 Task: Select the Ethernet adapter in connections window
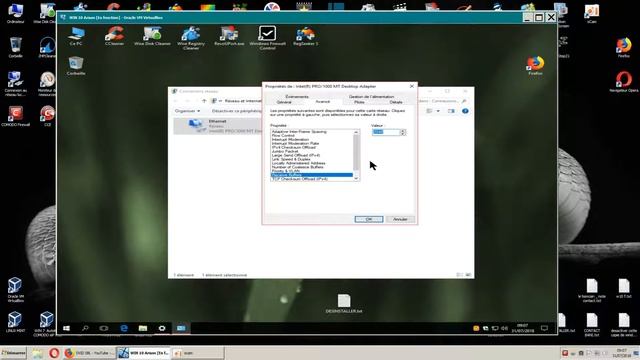pos(218,126)
